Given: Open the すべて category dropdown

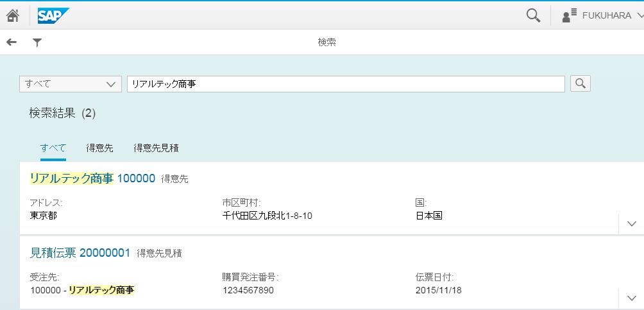Looking at the screenshot, I should coord(70,84).
